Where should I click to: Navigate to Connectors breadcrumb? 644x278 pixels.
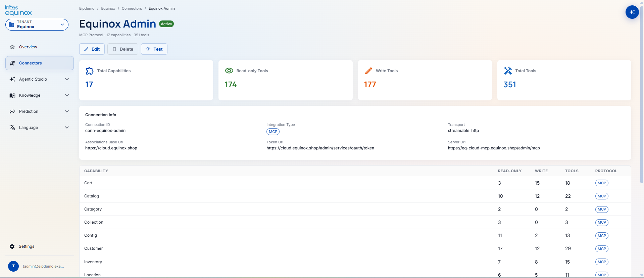coord(132,8)
